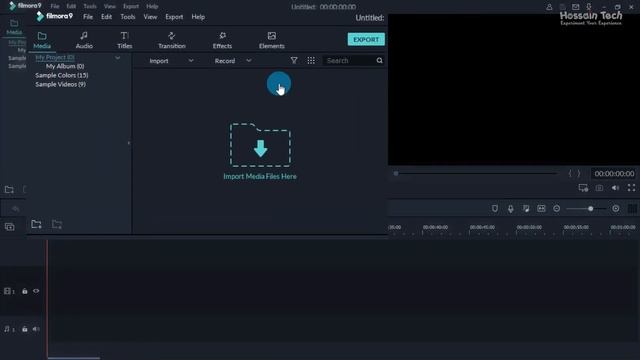Open the enlarged Help menu

pyautogui.click(x=198, y=17)
